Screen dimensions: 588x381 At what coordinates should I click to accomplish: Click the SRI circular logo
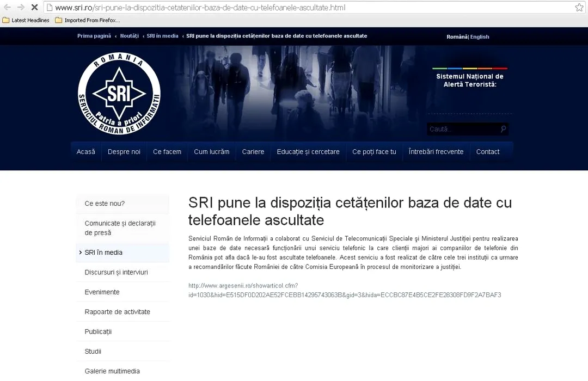tap(119, 94)
